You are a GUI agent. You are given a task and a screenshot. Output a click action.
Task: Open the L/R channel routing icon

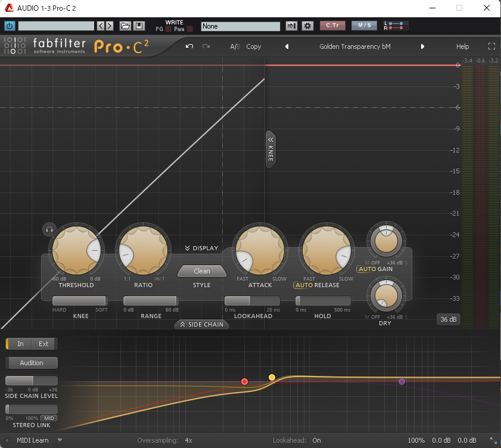click(x=396, y=26)
